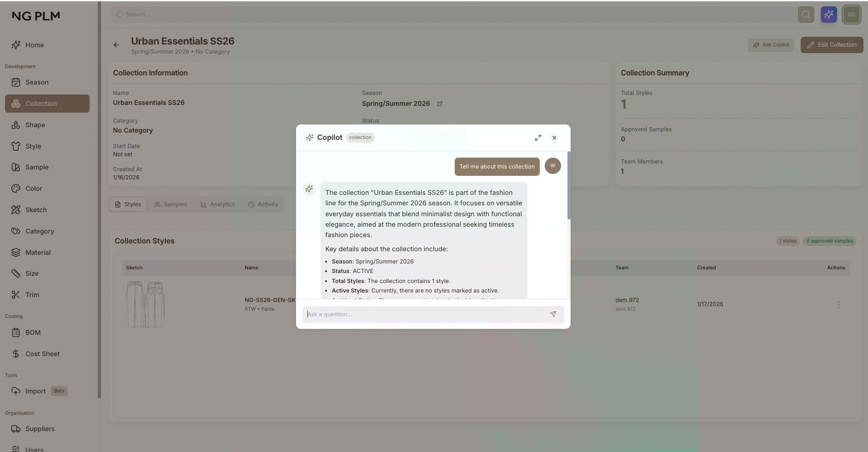Click the dem.972 team cell
This screenshot has width=868, height=452.
[x=627, y=304]
